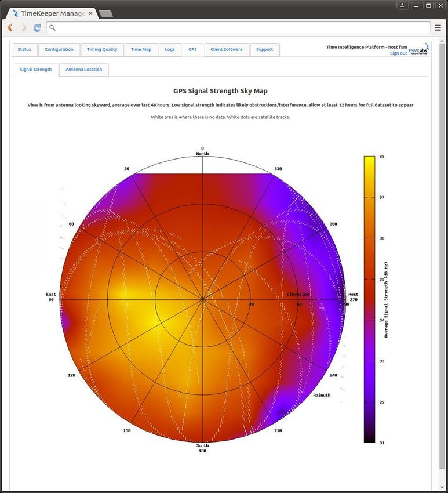Click 'Time Intelligence Platform - host fsm' text
This screenshot has width=448, height=493.
tap(367, 47)
